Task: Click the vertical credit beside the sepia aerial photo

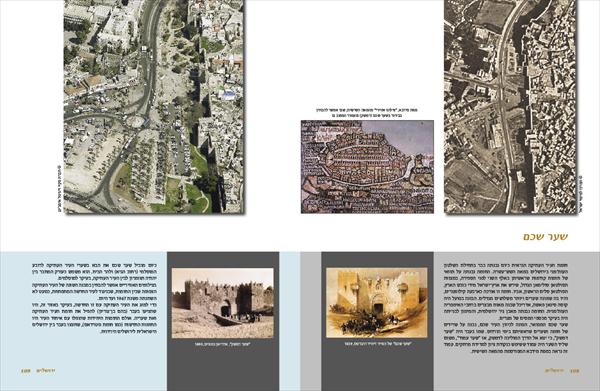Action: coord(580,194)
